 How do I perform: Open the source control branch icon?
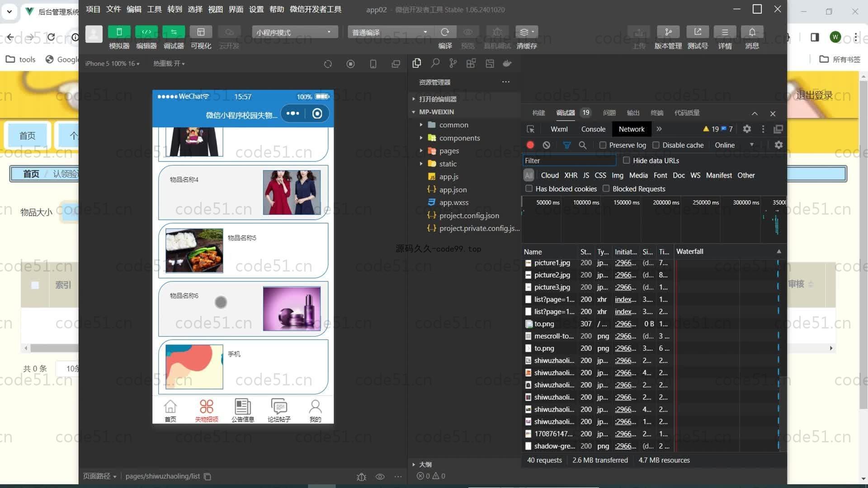(x=453, y=63)
